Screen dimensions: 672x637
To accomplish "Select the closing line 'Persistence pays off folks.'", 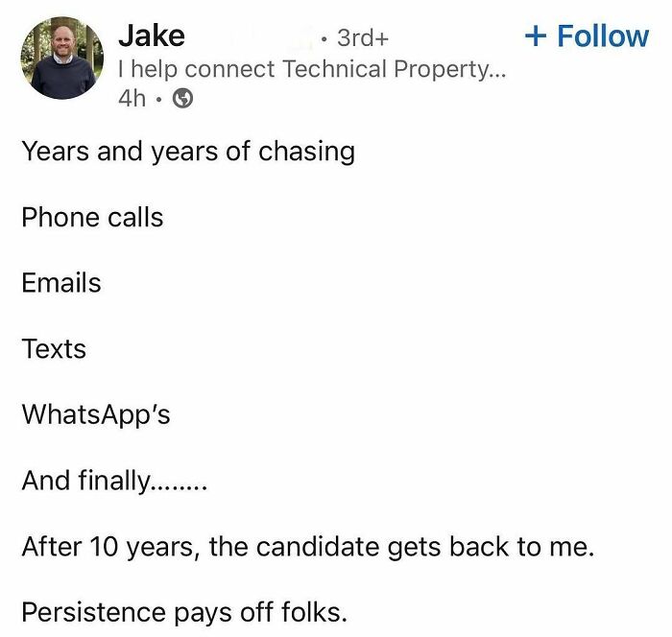I will pyautogui.click(x=184, y=612).
